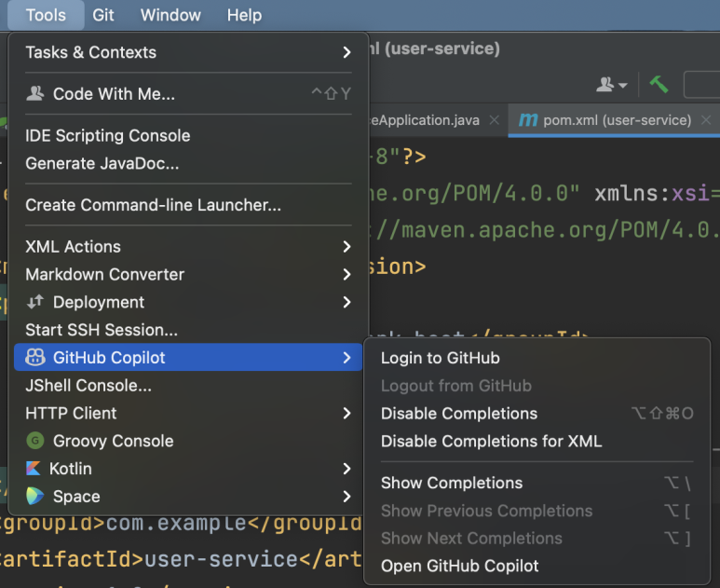
Task: Expand HTTP Client chevron
Action: point(346,413)
